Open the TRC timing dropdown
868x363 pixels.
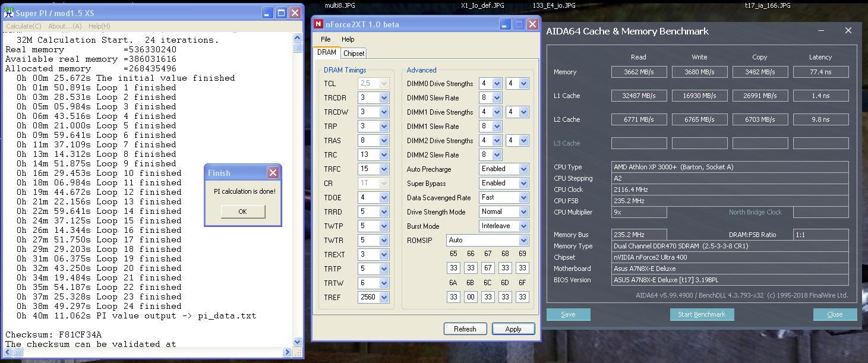coord(384,155)
